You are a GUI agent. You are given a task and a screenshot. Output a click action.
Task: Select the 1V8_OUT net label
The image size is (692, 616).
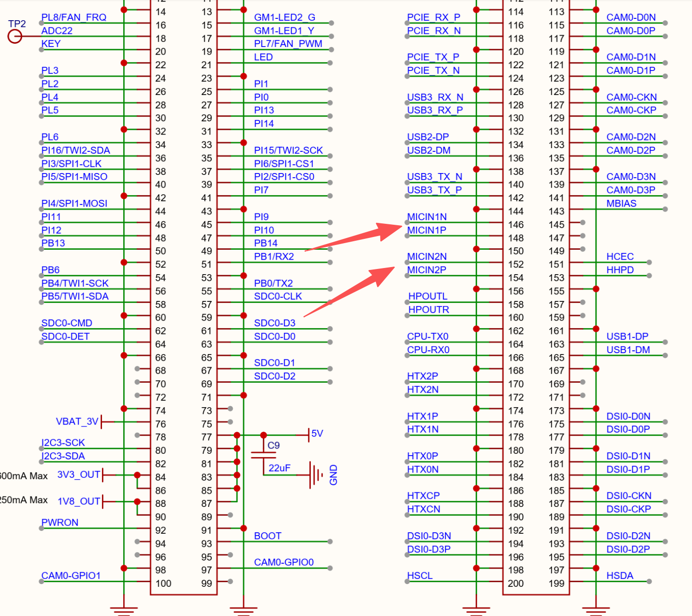coord(79,501)
